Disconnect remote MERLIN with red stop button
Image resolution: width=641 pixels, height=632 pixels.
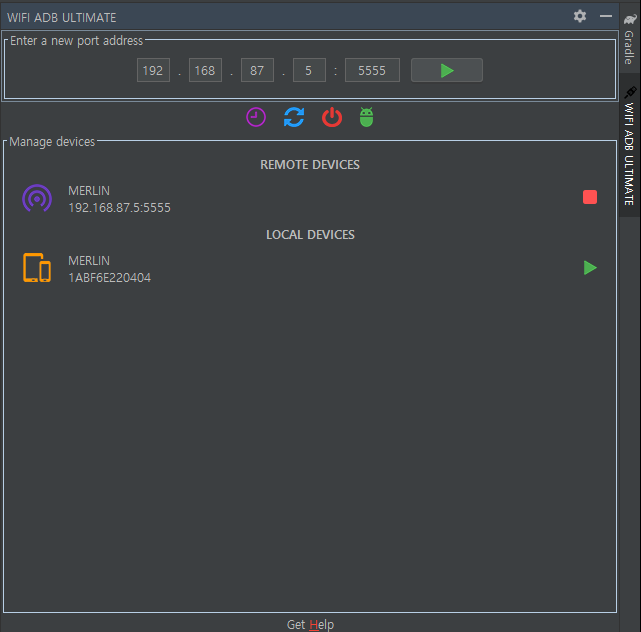(589, 197)
